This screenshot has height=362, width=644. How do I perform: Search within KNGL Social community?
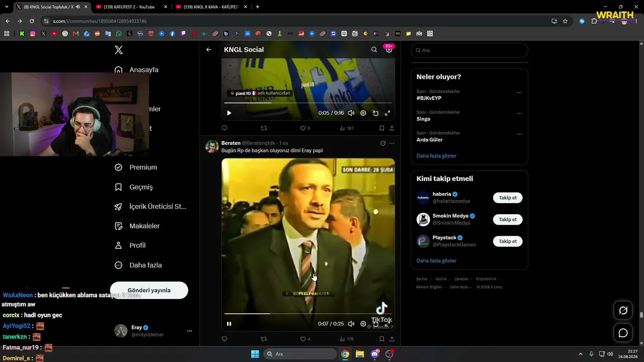[374, 50]
